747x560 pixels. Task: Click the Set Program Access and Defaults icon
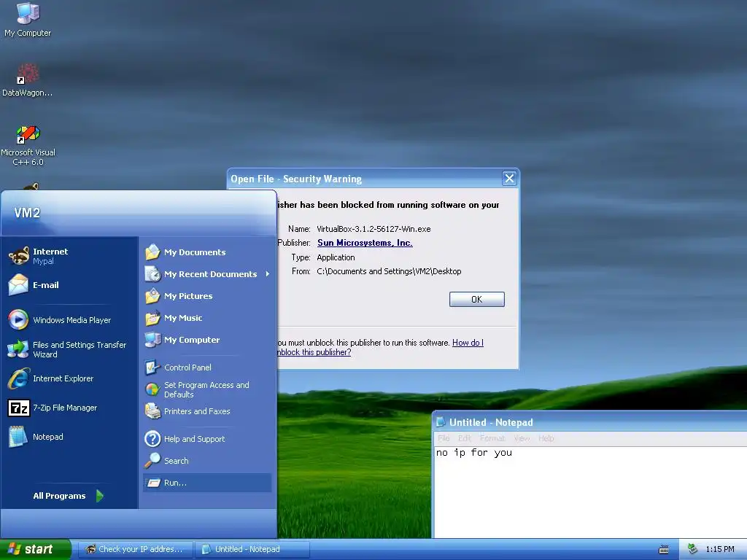[x=152, y=389]
